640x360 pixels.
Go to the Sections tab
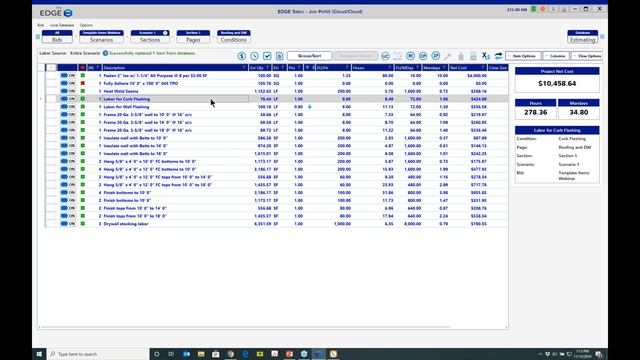click(x=150, y=37)
